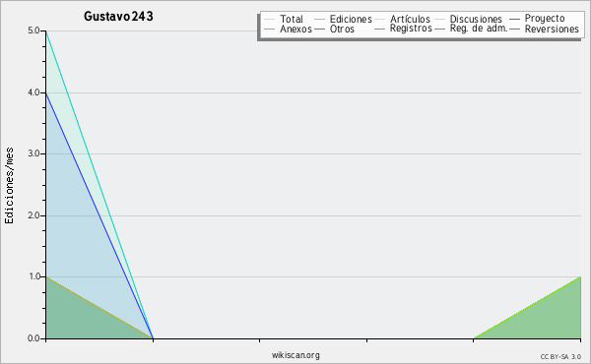Click the 'Reversiones' legend label
This screenshot has height=364, width=591.
(552, 29)
